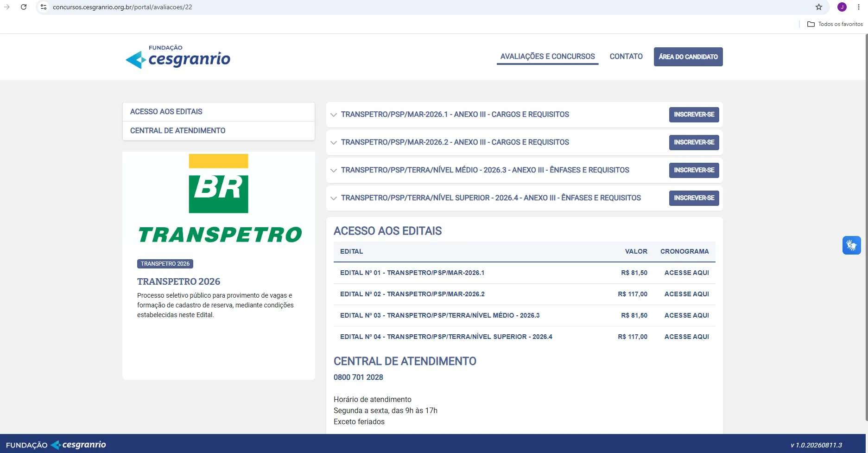Click the Cesgranrio logo in the footer
The width and height of the screenshot is (868, 453).
[56, 445]
